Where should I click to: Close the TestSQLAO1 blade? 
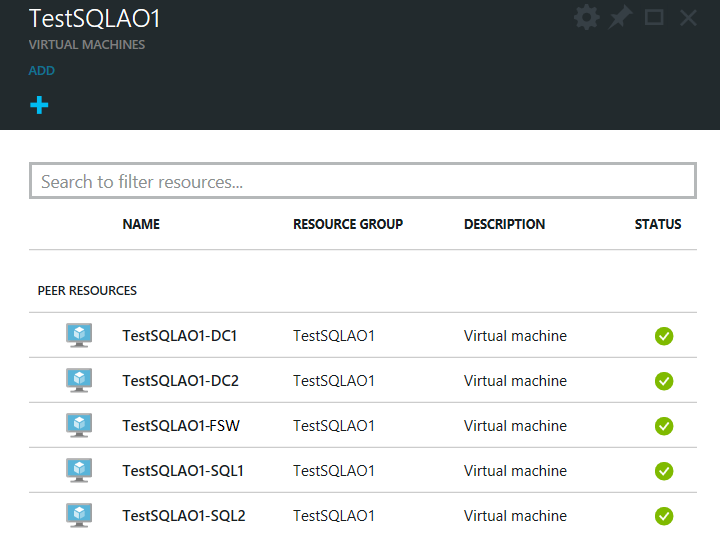[x=688, y=18]
